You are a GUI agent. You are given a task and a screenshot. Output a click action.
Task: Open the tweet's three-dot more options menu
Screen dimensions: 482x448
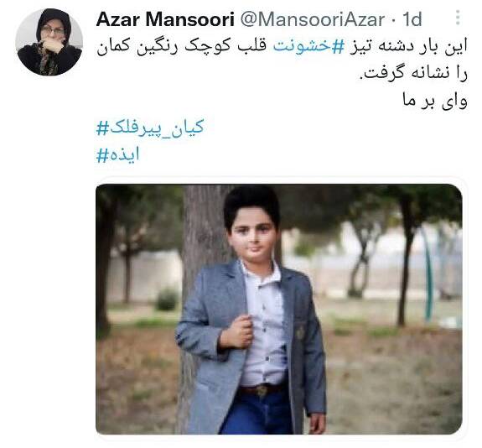coord(458,18)
